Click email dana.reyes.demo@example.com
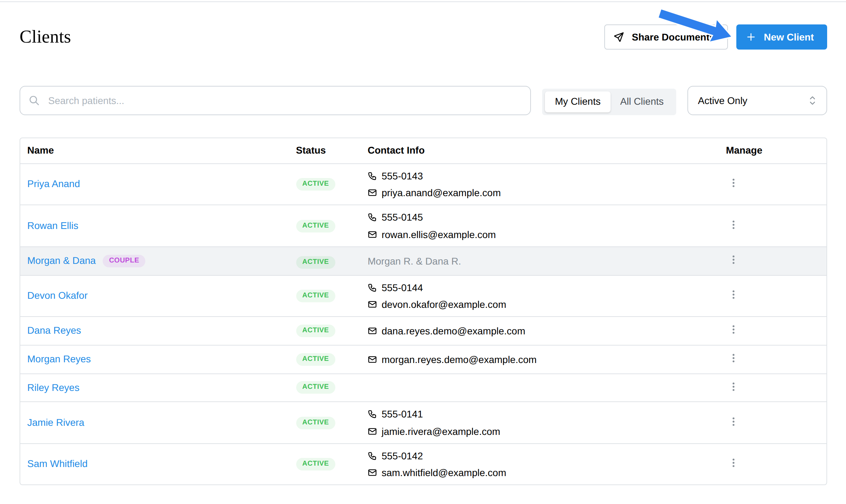The height and width of the screenshot is (504, 846). (453, 331)
